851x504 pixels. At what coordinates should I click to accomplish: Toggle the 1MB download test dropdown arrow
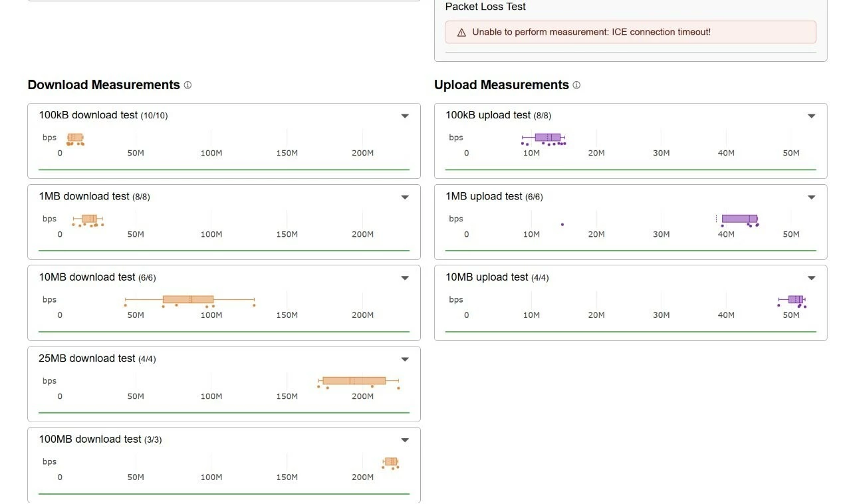click(x=405, y=197)
